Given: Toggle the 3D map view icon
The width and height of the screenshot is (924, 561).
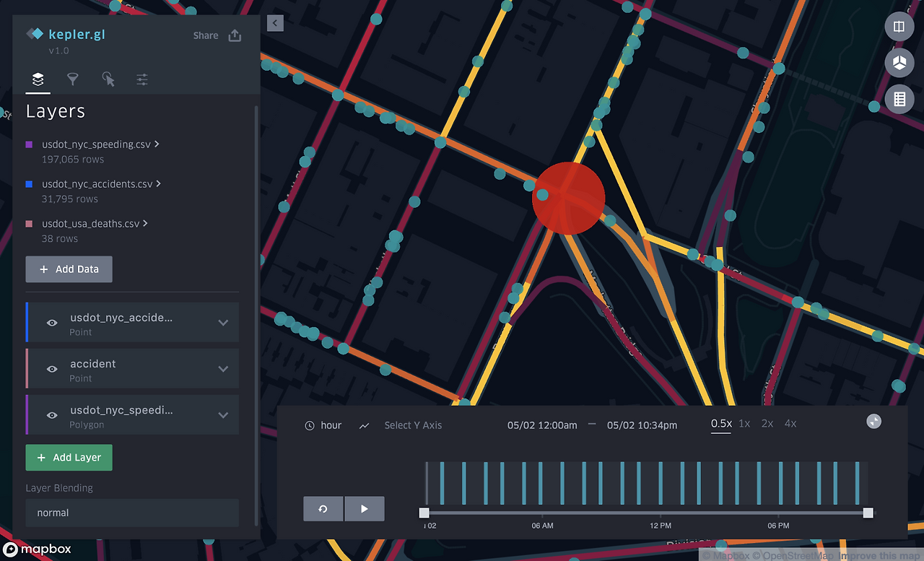Looking at the screenshot, I should (x=899, y=63).
